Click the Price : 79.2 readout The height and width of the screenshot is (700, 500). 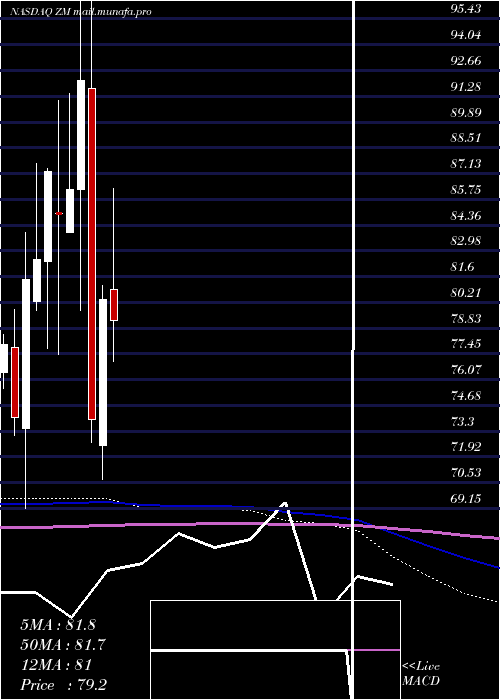pos(63,685)
